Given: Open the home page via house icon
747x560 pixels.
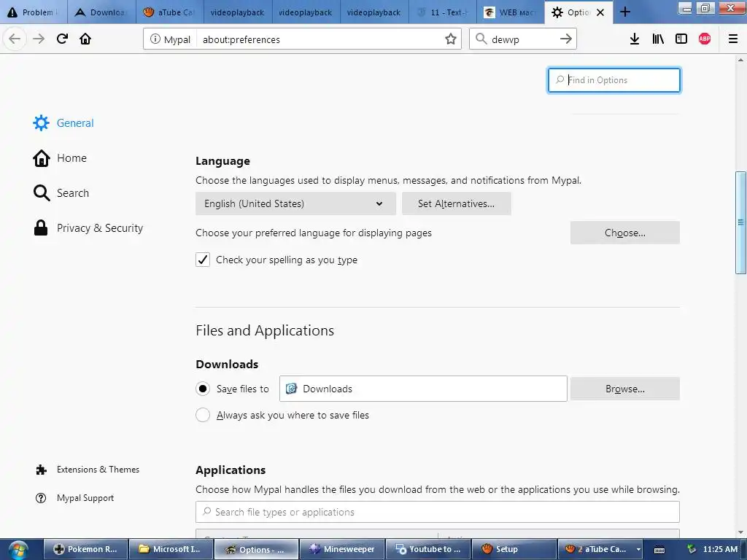Looking at the screenshot, I should pyautogui.click(x=85, y=39).
